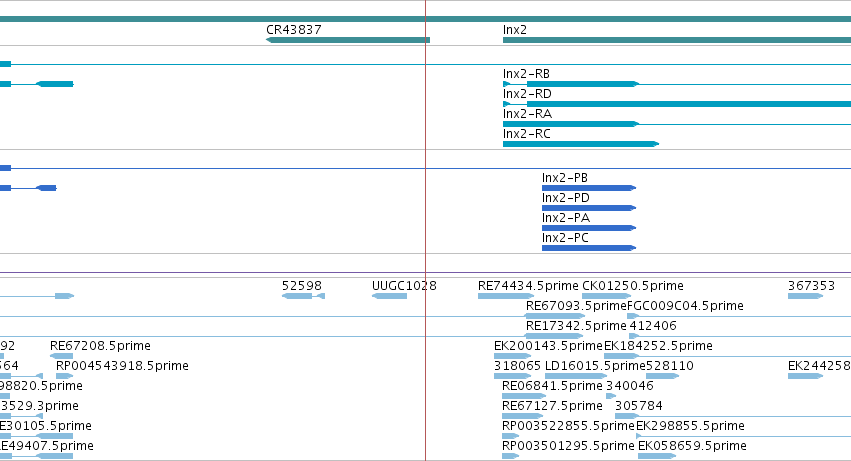
Task: Select the EK058659.5prime EST label
Action: pyautogui.click(x=693, y=446)
